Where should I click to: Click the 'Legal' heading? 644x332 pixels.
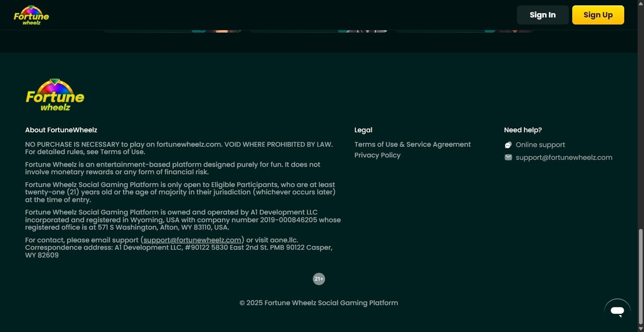point(363,130)
